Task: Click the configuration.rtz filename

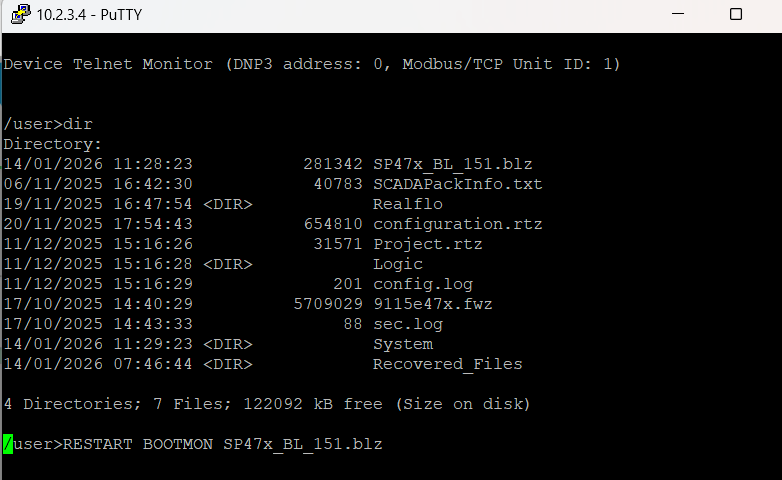Action: click(457, 224)
